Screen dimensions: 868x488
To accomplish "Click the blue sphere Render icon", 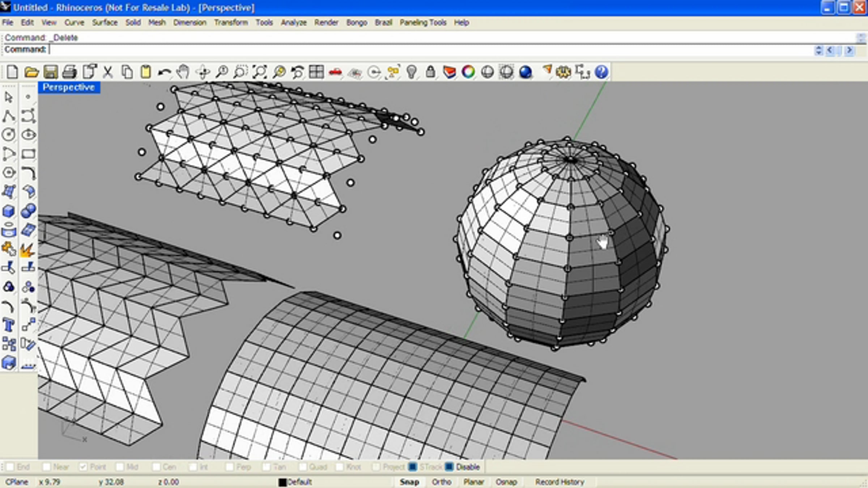I will 526,72.
